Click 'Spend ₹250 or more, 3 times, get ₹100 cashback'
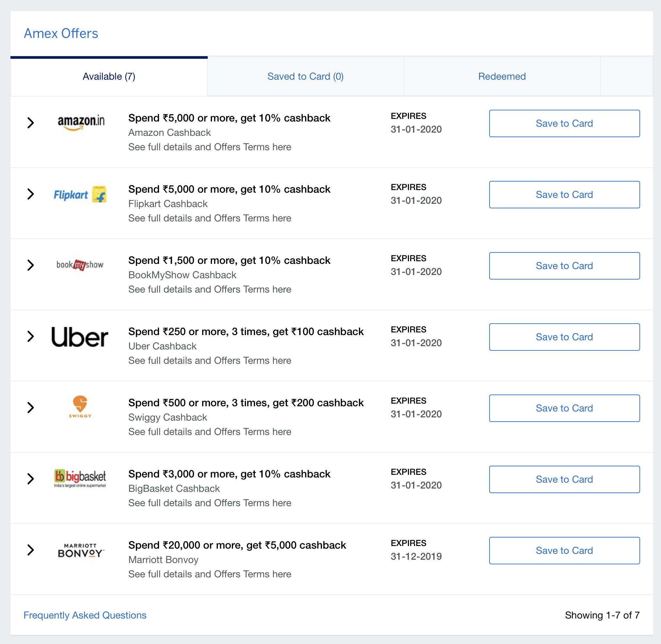 point(246,331)
